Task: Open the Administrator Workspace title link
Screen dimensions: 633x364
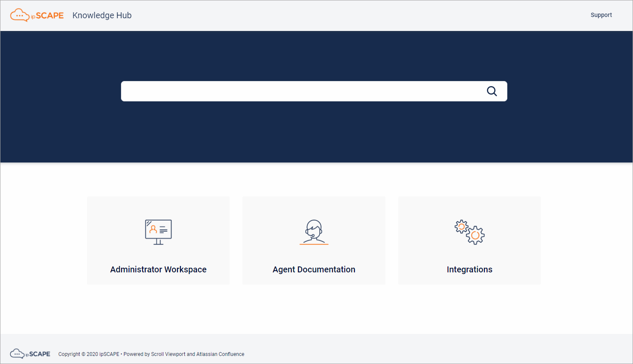Action: coord(158,269)
